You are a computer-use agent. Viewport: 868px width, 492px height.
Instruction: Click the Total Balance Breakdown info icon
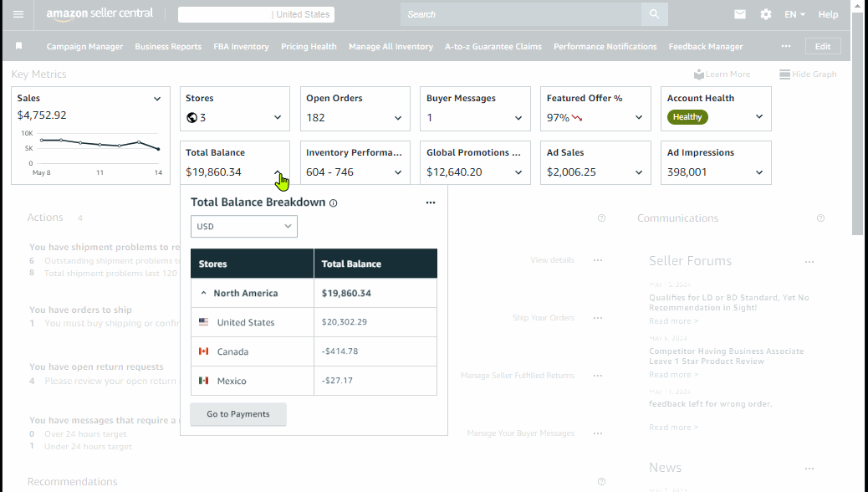pyautogui.click(x=334, y=202)
